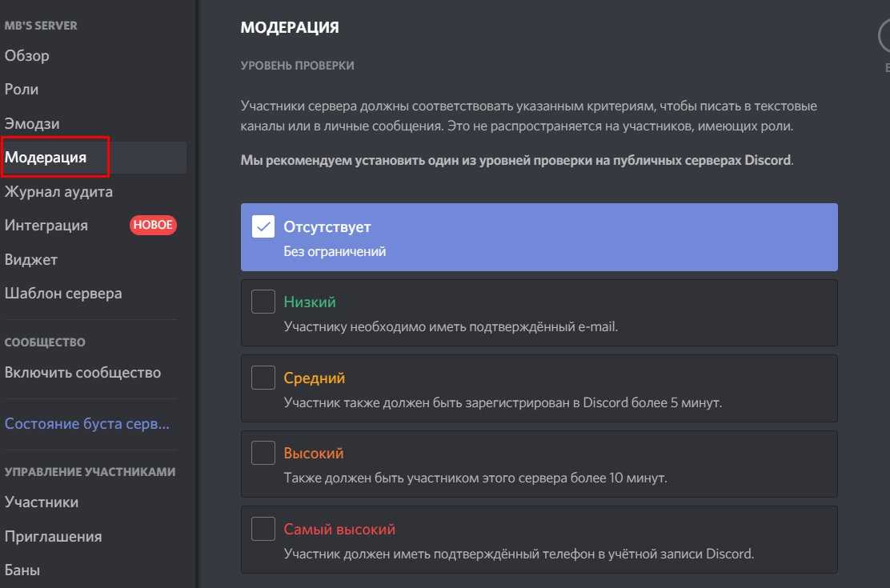Go to the Баны section
The image size is (890, 588).
22,570
